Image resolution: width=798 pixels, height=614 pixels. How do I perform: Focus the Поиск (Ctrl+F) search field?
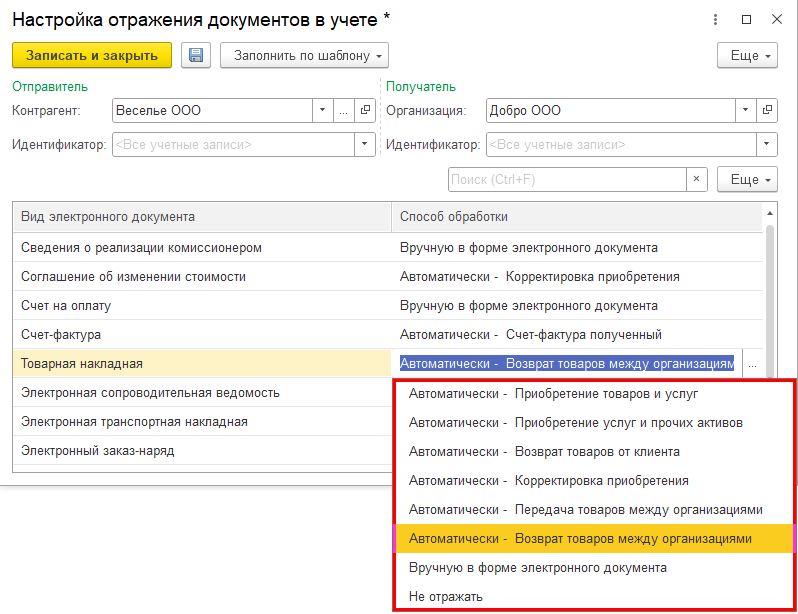pyautogui.click(x=566, y=179)
